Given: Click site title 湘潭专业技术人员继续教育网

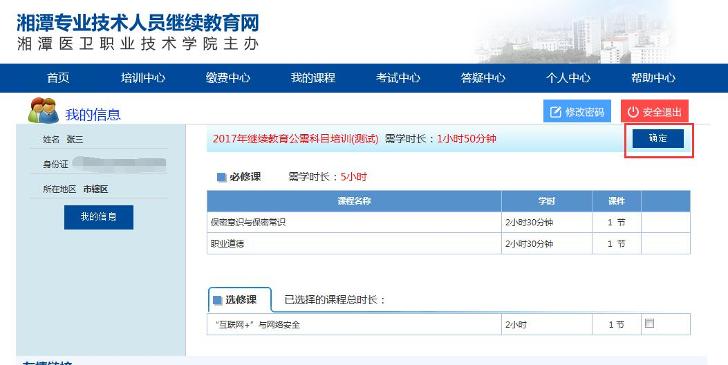Looking at the screenshot, I should 138,23.
